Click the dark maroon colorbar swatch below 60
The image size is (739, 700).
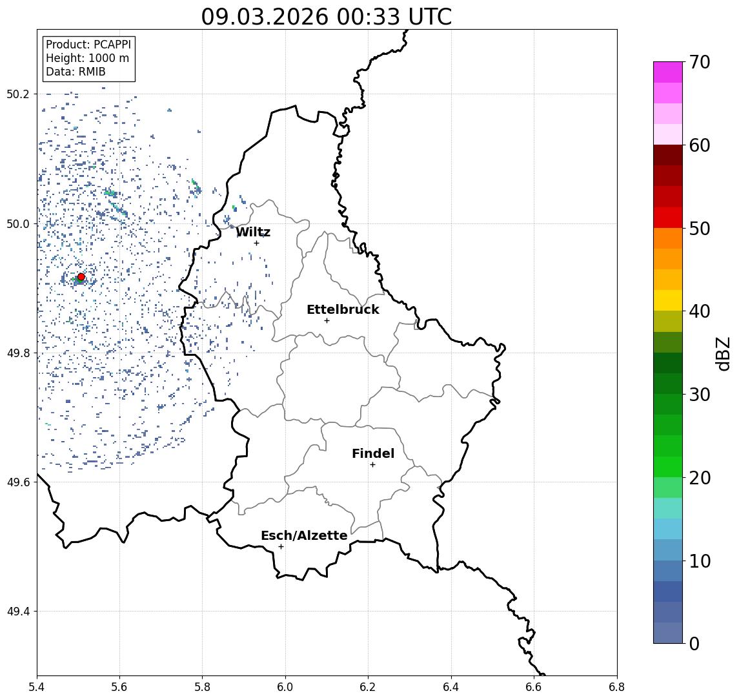(668, 155)
